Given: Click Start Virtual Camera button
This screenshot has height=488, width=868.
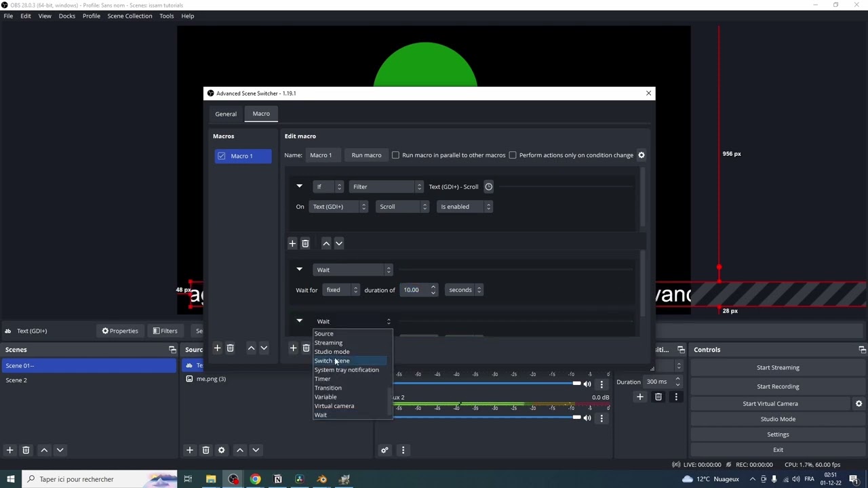Looking at the screenshot, I should (x=770, y=404).
